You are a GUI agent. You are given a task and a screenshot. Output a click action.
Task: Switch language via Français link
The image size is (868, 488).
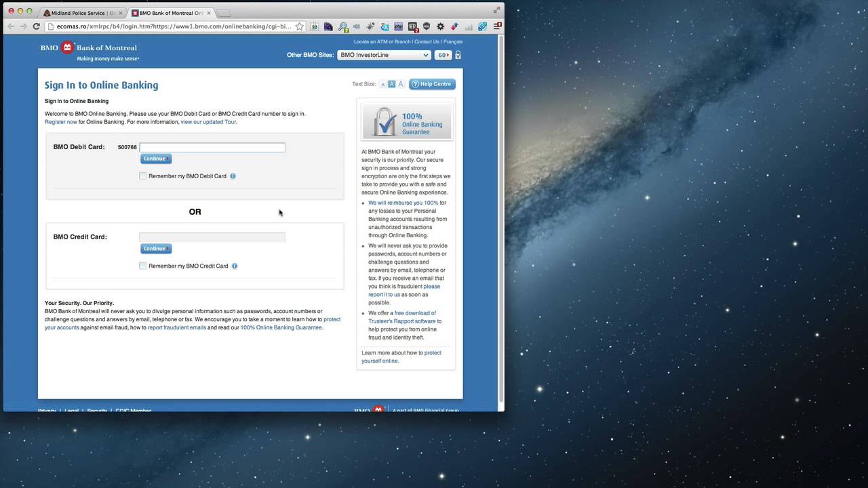tap(453, 41)
